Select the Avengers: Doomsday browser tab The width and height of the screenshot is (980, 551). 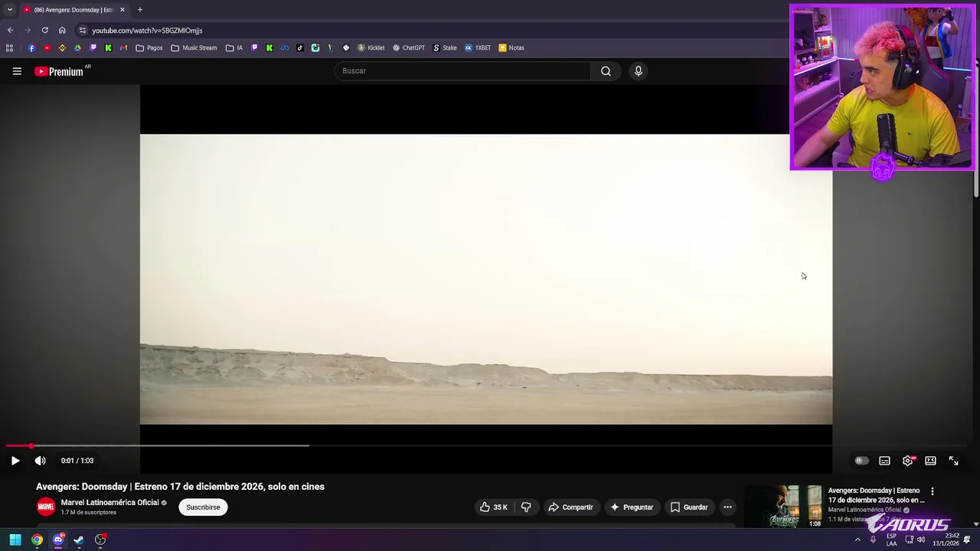point(73,10)
